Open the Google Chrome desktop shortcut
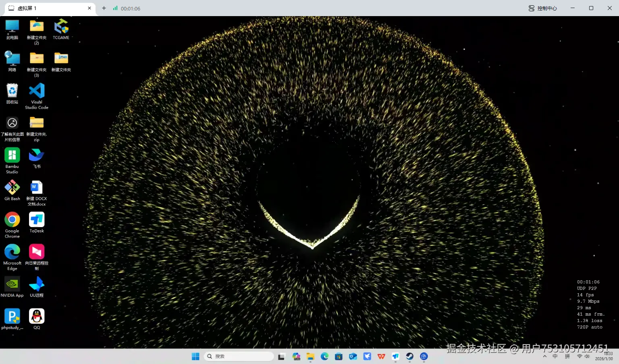Screen dimensions: 619x364 click(12, 220)
